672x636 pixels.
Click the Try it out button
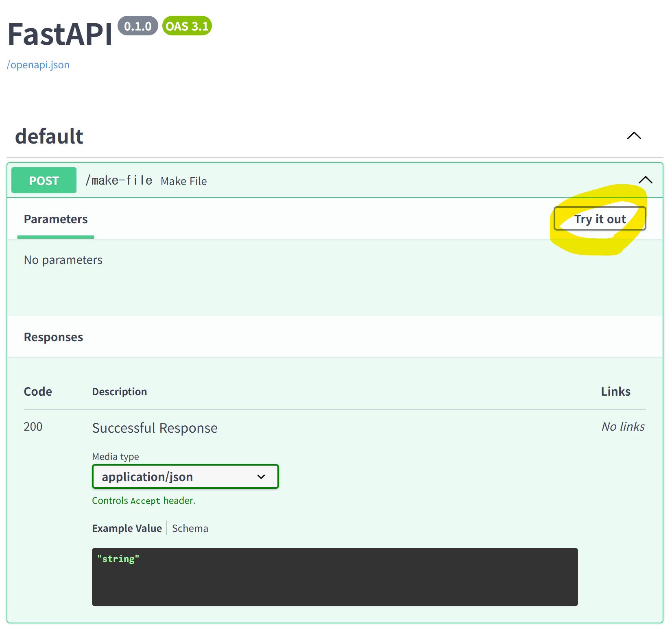pyautogui.click(x=600, y=219)
